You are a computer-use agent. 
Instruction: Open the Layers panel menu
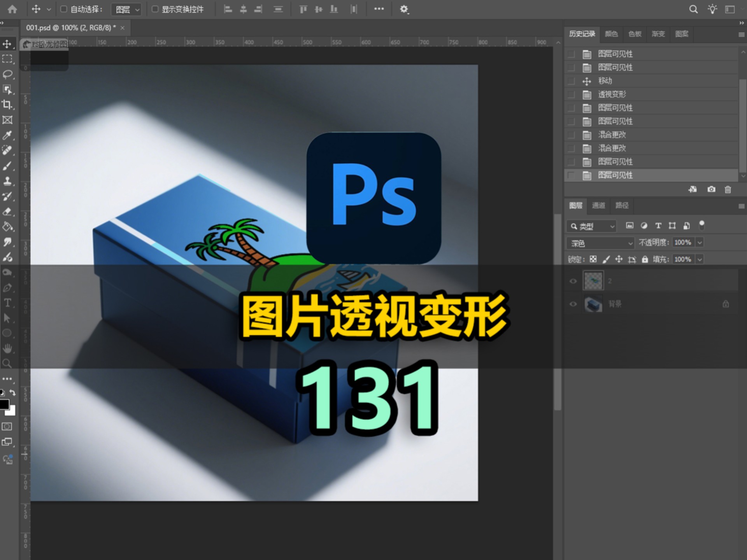click(741, 206)
